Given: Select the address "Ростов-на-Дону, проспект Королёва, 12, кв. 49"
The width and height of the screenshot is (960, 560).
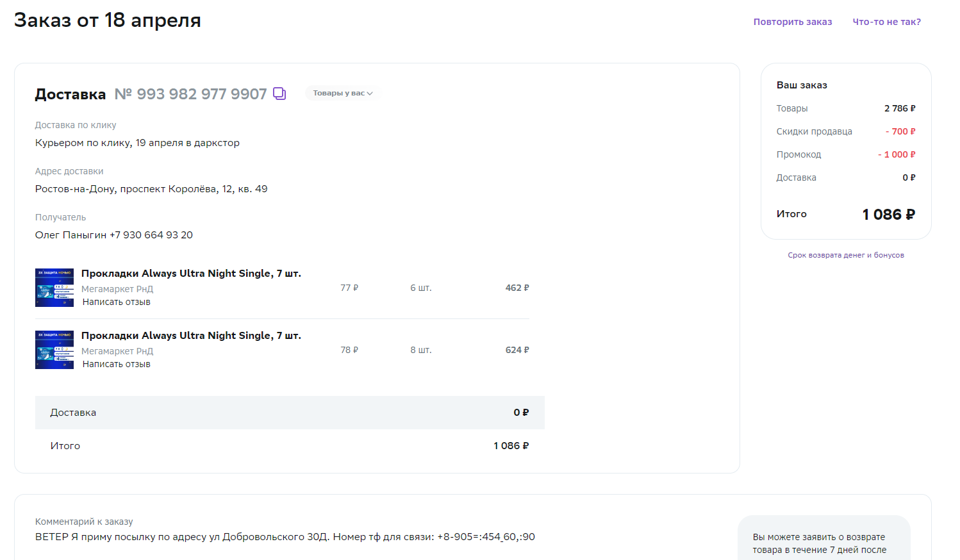Looking at the screenshot, I should click(x=151, y=189).
